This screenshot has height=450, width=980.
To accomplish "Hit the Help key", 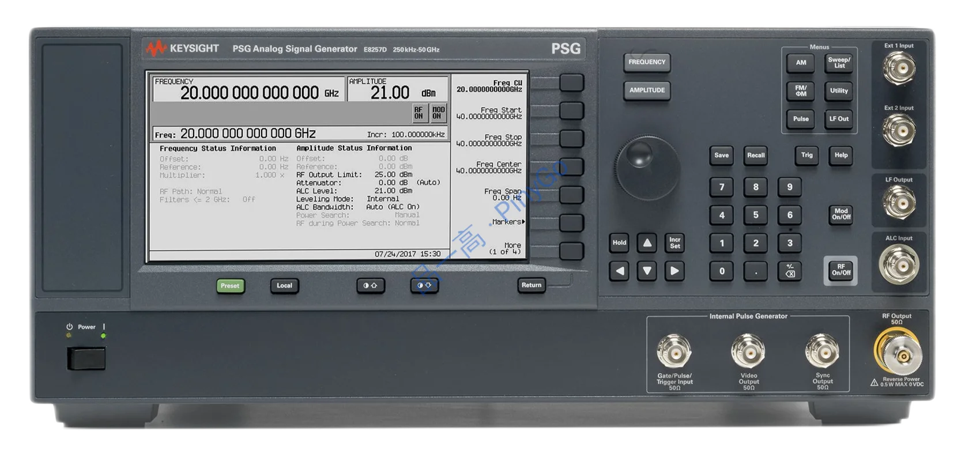I will (841, 156).
